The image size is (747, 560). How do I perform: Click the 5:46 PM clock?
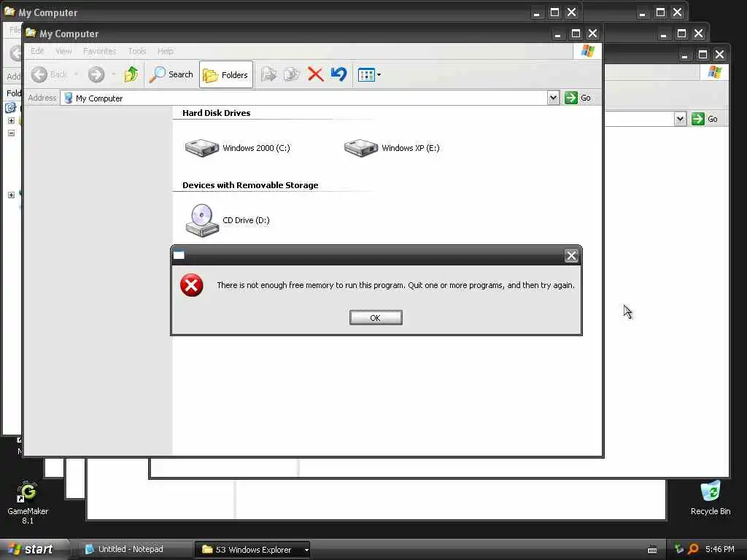pos(720,549)
